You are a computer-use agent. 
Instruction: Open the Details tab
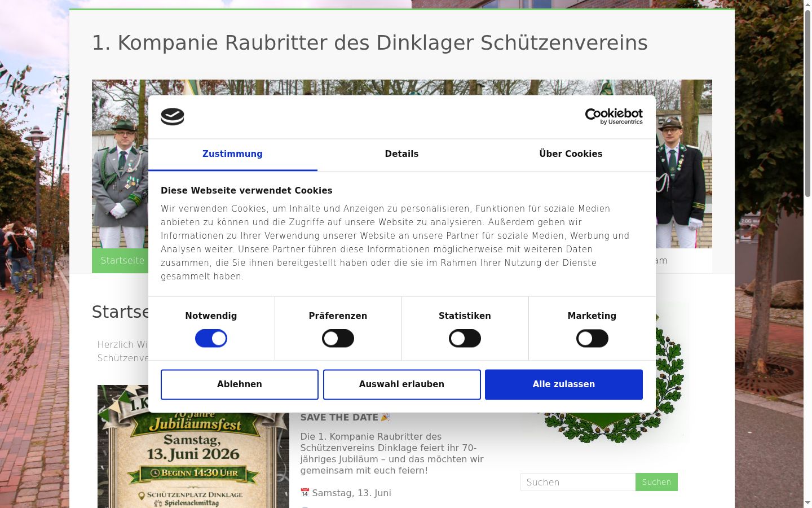pyautogui.click(x=401, y=154)
